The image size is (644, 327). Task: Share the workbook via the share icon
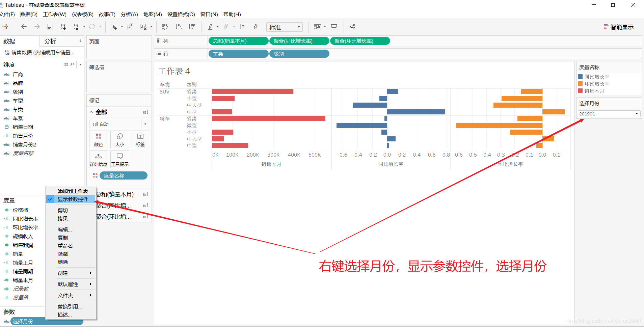(x=353, y=27)
